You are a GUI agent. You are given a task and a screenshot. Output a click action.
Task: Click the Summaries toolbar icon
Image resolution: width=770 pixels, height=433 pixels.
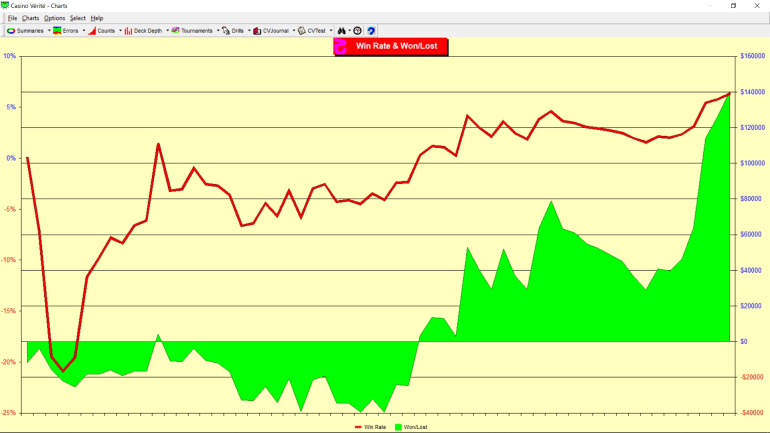click(11, 31)
